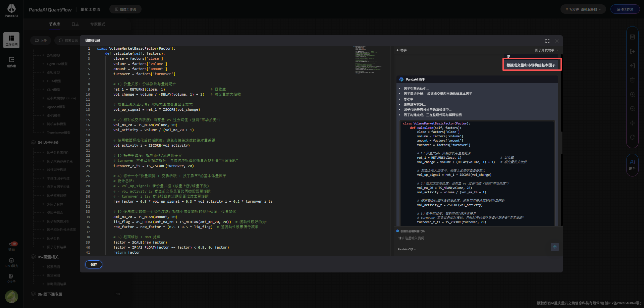Image resolution: width=644 pixels, height=308 pixels.
Task: Click the 6593算力 compute credits icon
Action: click(x=11, y=263)
